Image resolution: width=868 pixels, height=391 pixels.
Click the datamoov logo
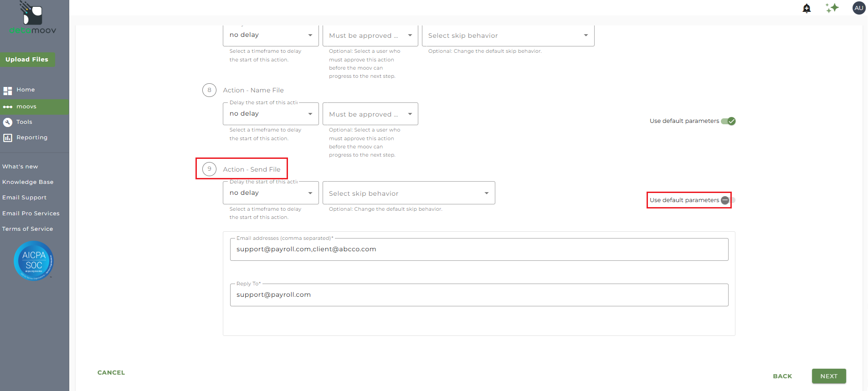point(33,18)
